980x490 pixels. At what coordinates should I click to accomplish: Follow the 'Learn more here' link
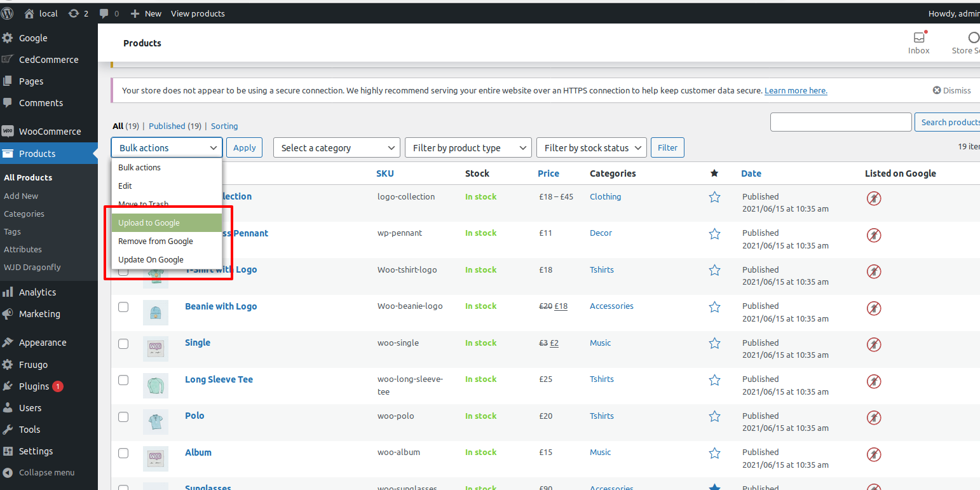pos(796,91)
